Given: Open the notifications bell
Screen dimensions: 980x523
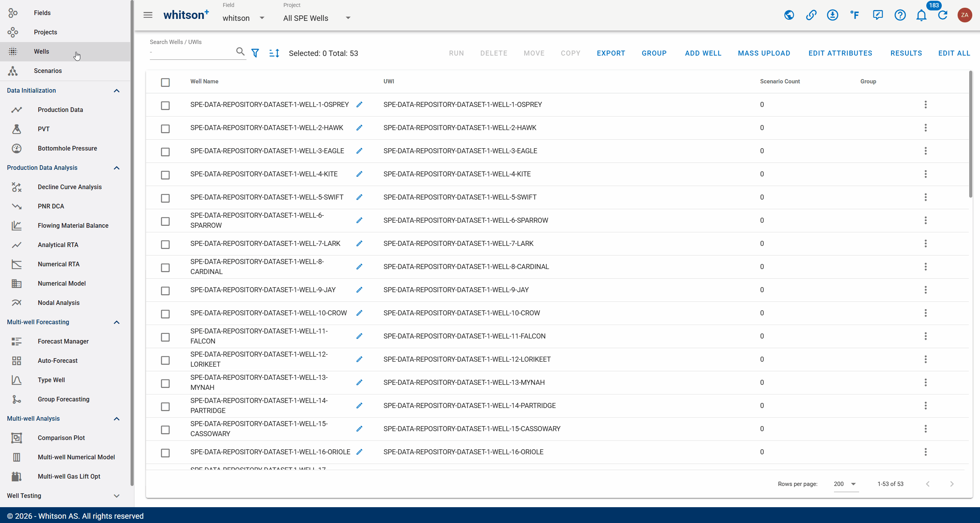Looking at the screenshot, I should tap(922, 15).
